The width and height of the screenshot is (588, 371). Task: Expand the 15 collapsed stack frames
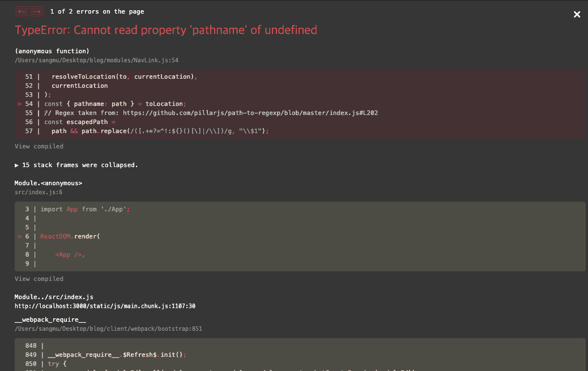pyautogui.click(x=76, y=165)
